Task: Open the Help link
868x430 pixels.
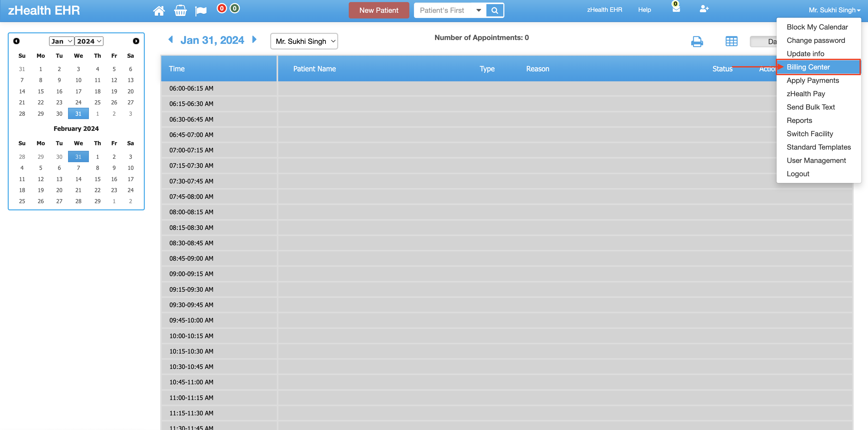Action: [644, 10]
